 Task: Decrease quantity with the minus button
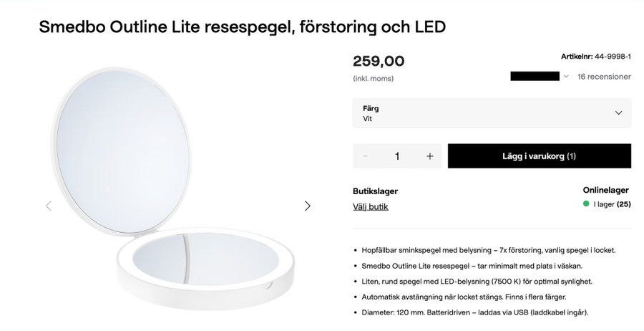pyautogui.click(x=366, y=156)
